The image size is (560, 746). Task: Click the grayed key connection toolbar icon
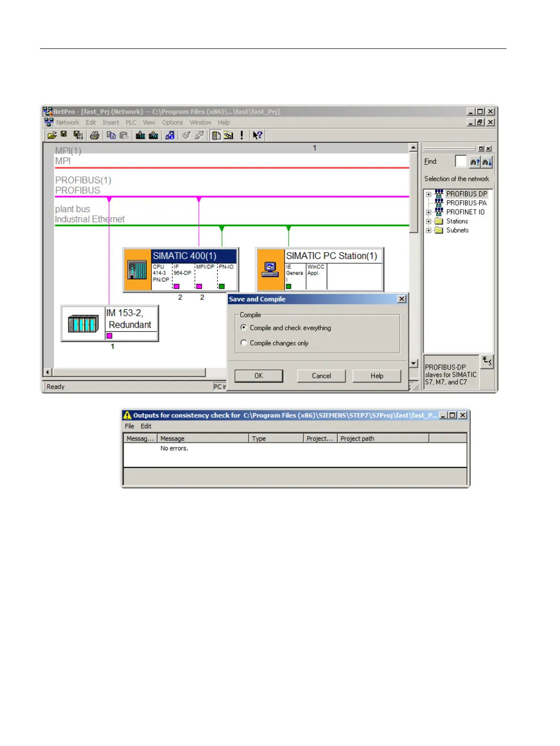[x=187, y=135]
